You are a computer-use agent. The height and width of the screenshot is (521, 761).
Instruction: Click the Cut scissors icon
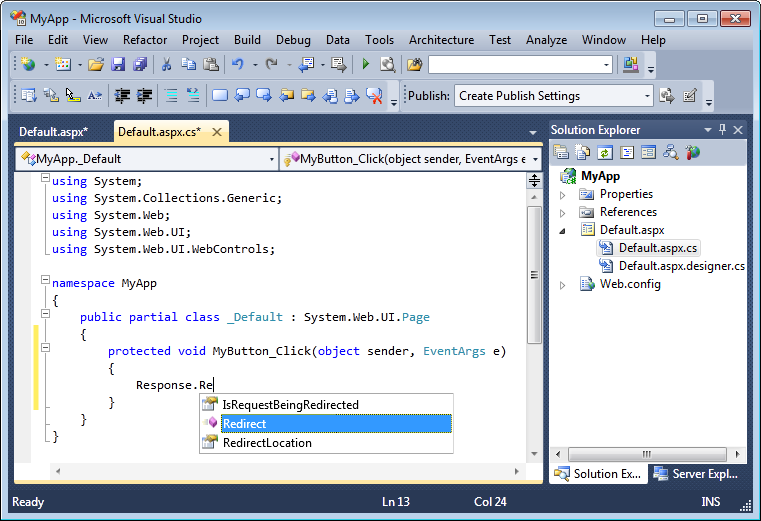166,64
